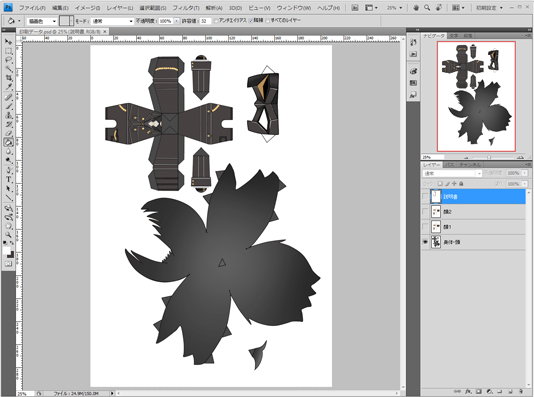
Task: Toggle lock transparent pixels button
Action: [x=440, y=184]
